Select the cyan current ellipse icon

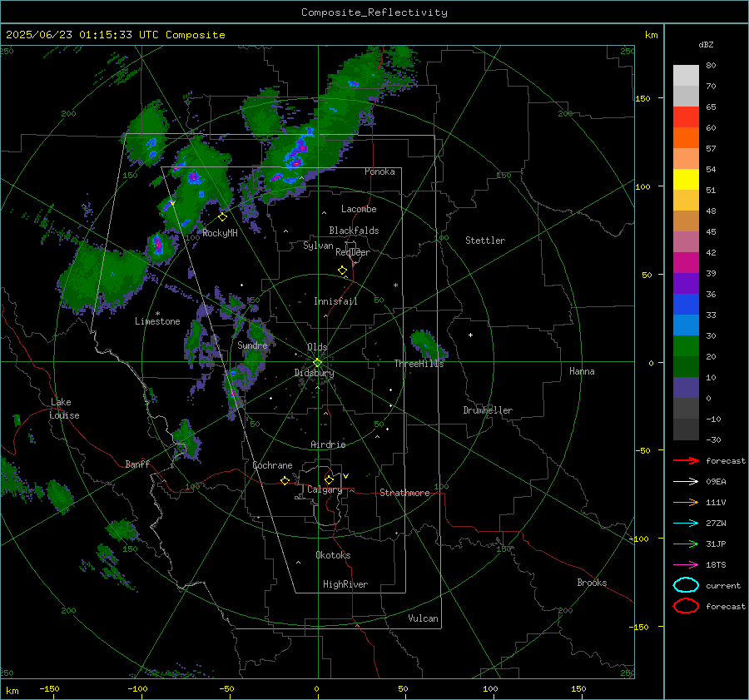(686, 585)
